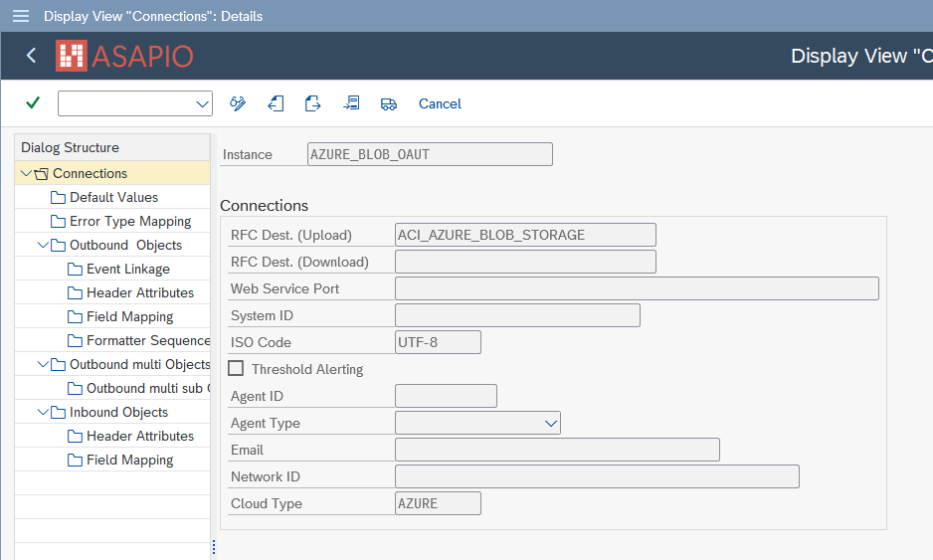This screenshot has height=560, width=933.
Task: Select Outbound multi Objects tree item
Action: coord(140,364)
